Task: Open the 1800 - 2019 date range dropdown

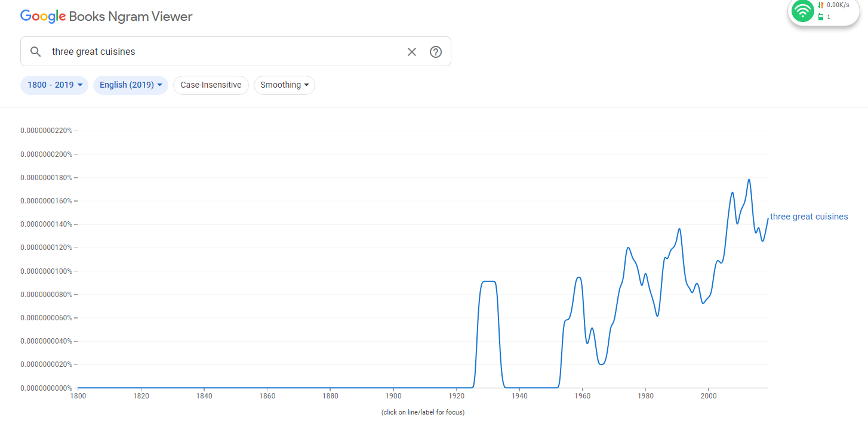Action: click(x=54, y=85)
